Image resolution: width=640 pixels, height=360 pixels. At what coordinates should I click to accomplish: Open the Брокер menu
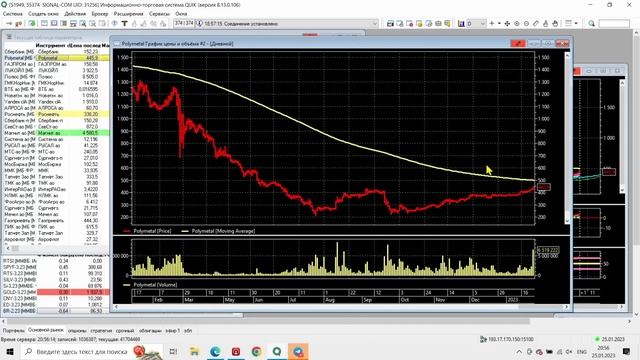point(100,14)
